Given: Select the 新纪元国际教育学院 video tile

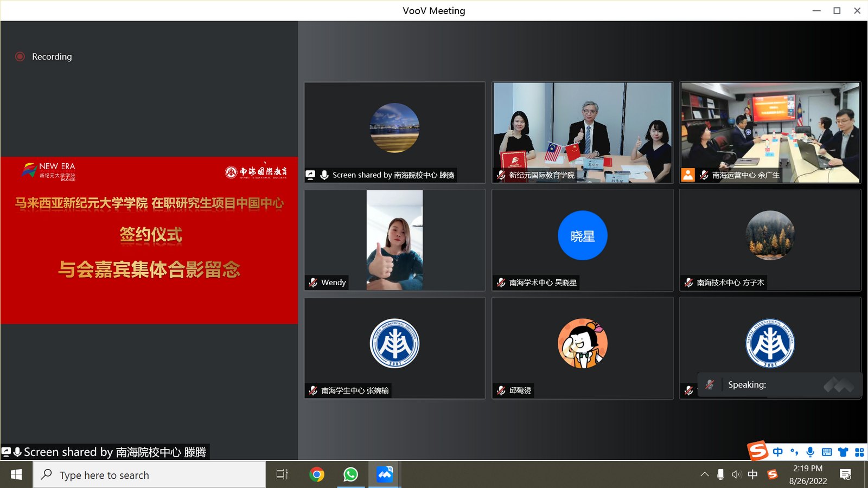Looking at the screenshot, I should point(583,132).
